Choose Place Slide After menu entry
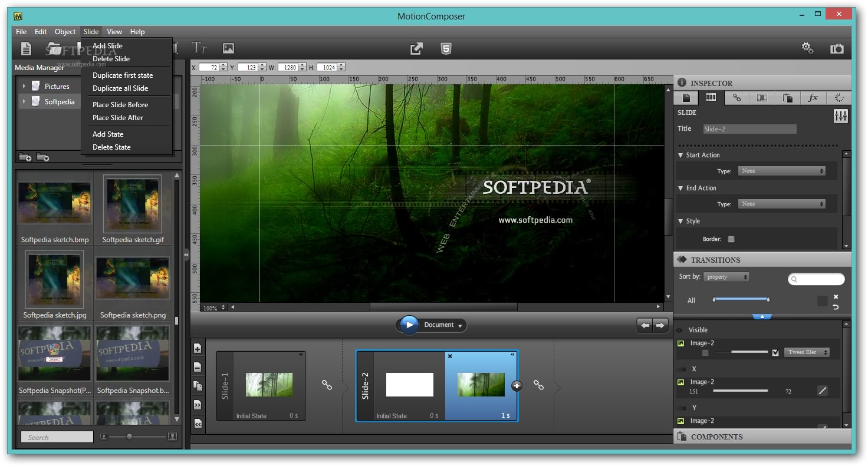868x466 pixels. [x=118, y=118]
